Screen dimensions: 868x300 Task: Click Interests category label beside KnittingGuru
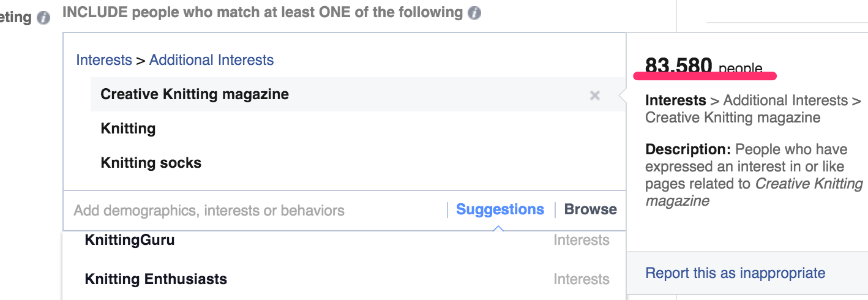(x=581, y=240)
